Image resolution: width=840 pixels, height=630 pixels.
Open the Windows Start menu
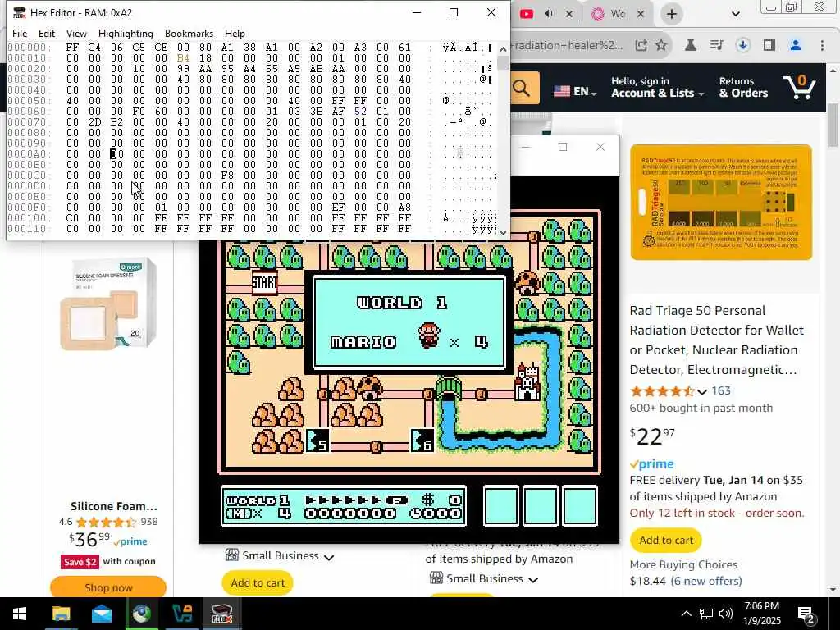20,614
